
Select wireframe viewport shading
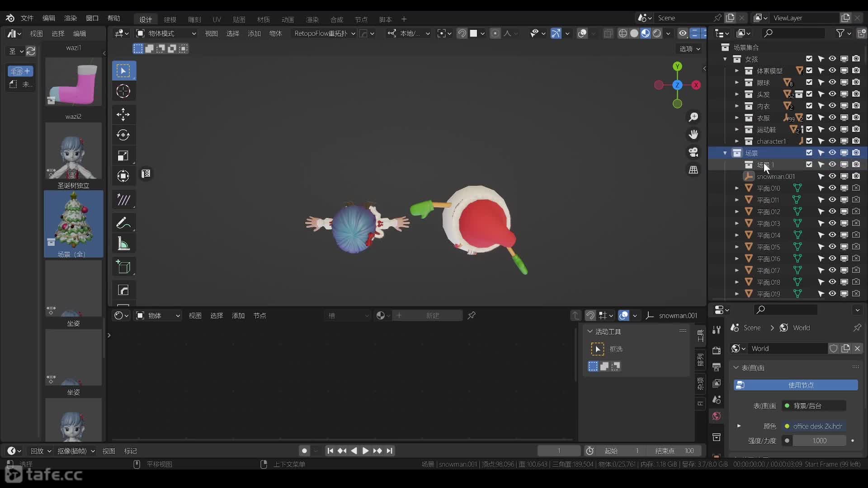pyautogui.click(x=623, y=33)
